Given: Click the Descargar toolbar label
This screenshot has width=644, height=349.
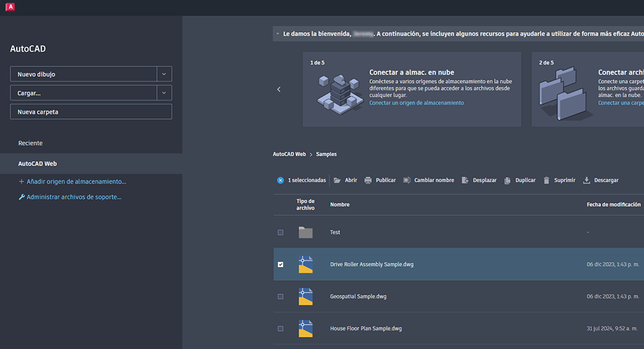Looking at the screenshot, I should click(x=606, y=180).
